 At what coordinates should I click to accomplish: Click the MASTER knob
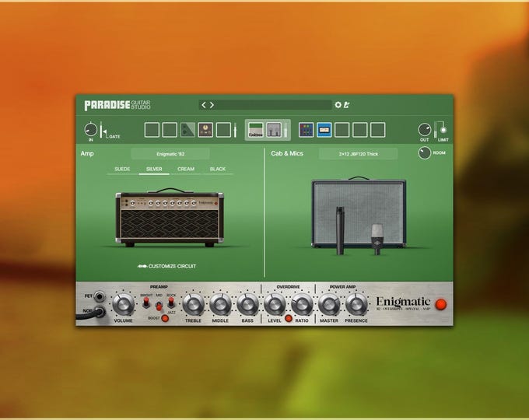tap(329, 304)
